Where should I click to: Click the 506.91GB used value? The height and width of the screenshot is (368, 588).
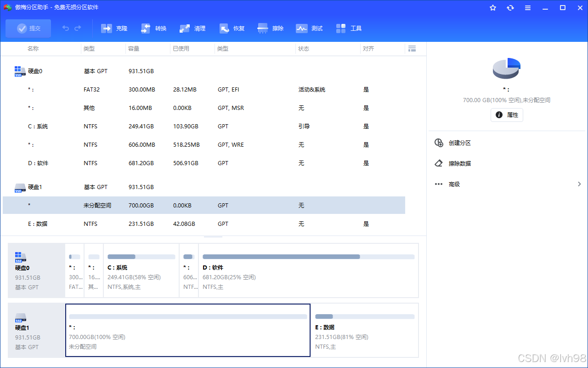(186, 163)
